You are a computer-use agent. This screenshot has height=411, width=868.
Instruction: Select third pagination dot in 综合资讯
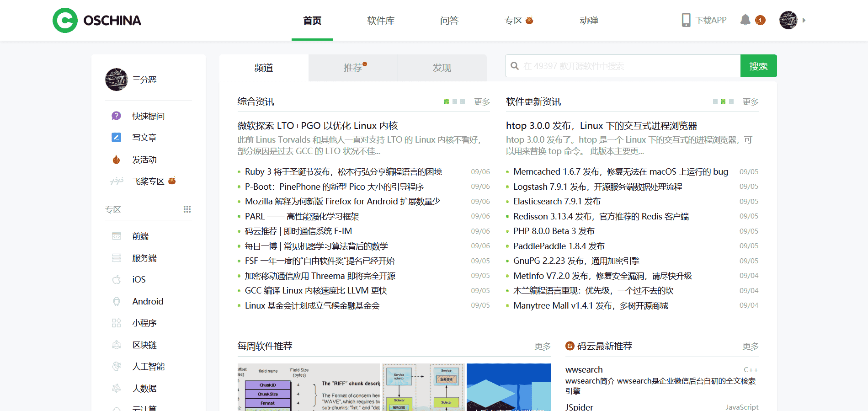tap(463, 101)
